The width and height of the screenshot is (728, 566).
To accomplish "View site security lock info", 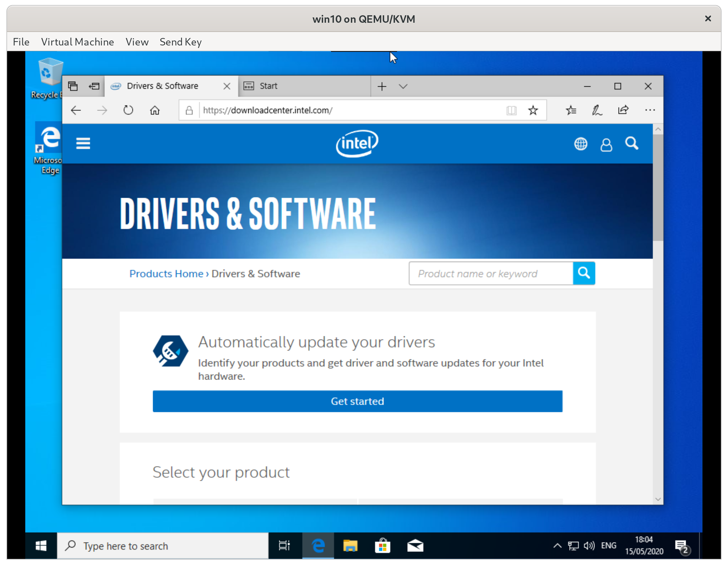I will click(x=189, y=110).
